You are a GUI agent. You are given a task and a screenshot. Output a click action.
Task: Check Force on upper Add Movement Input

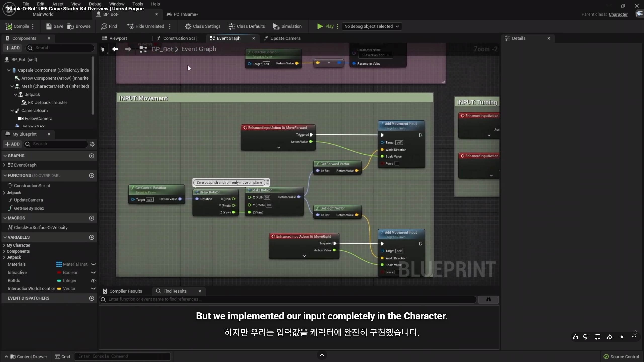[397, 164]
